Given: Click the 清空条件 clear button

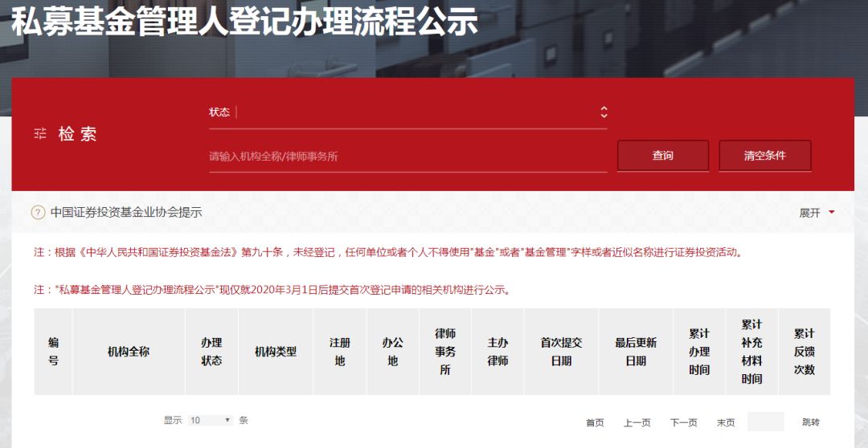Looking at the screenshot, I should point(764,156).
